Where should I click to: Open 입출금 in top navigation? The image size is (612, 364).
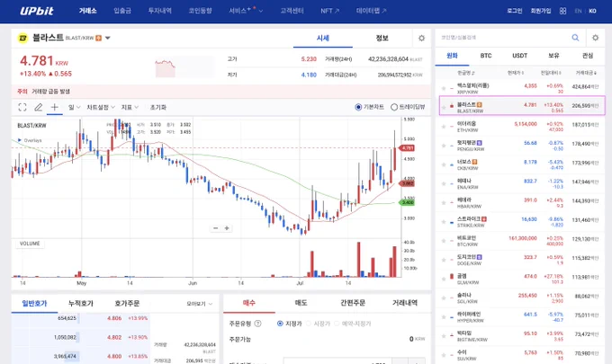(122, 11)
